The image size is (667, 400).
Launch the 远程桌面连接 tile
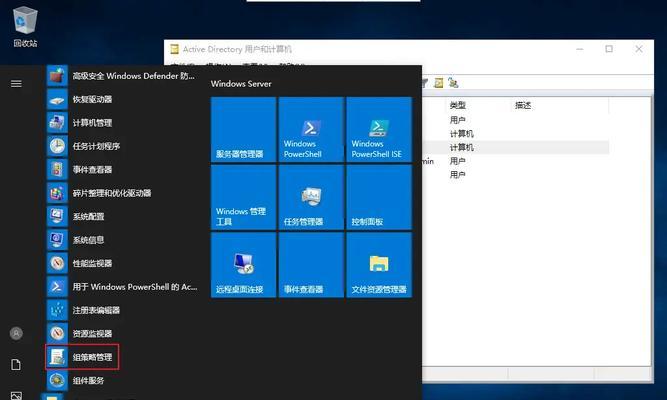pos(243,265)
